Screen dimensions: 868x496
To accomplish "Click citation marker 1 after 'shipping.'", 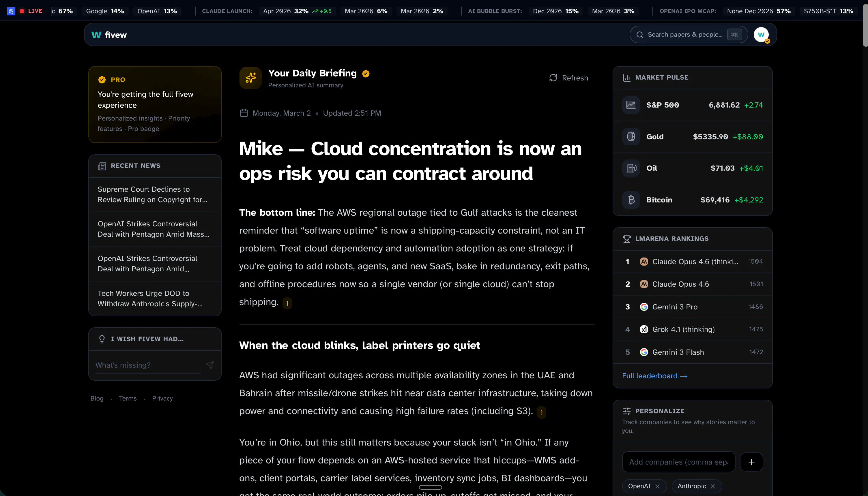I will click(287, 303).
